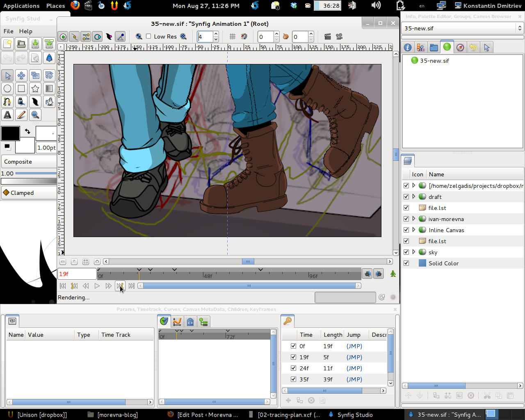525x420 pixels.
Task: Uncheck the Inline Canvas layer checkbox
Action: [406, 230]
